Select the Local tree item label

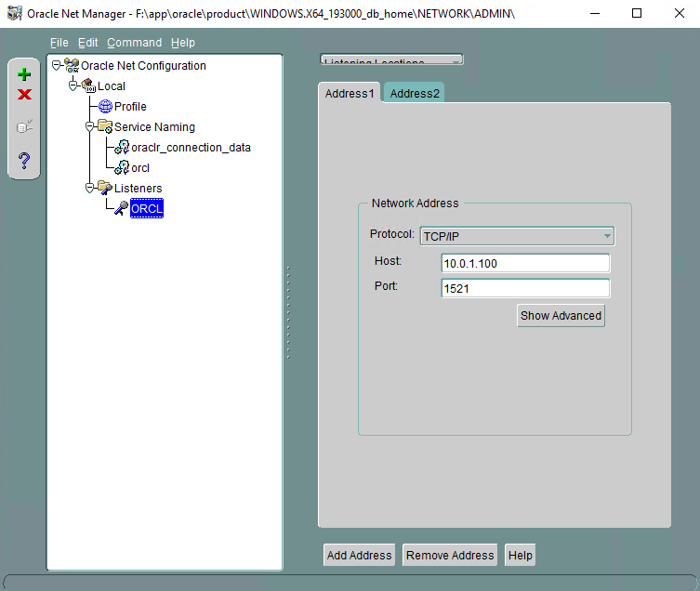pos(112,85)
